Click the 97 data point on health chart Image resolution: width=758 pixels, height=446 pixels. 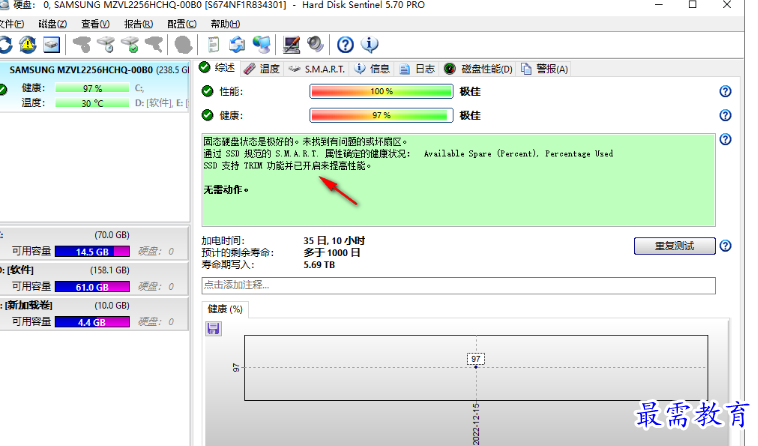coord(476,367)
